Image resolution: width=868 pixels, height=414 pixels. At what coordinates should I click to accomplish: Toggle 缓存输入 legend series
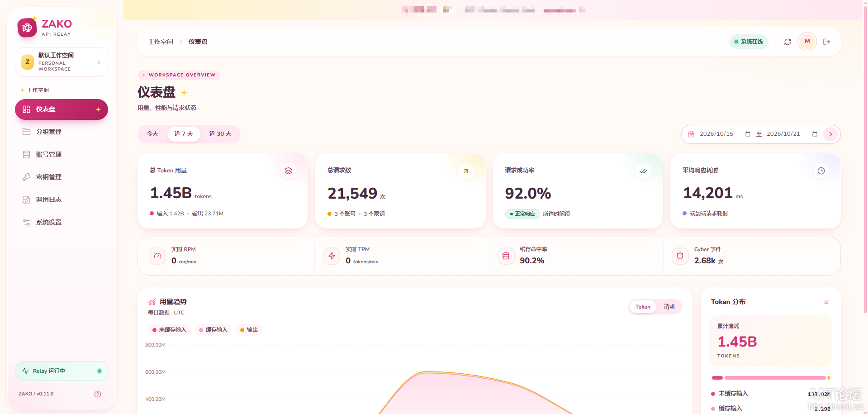(x=213, y=330)
